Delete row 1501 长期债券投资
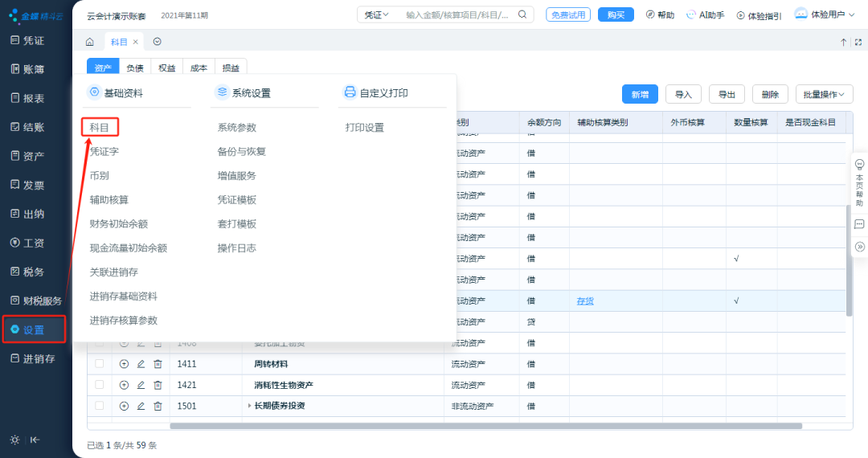Image resolution: width=868 pixels, height=458 pixels. pos(158,406)
